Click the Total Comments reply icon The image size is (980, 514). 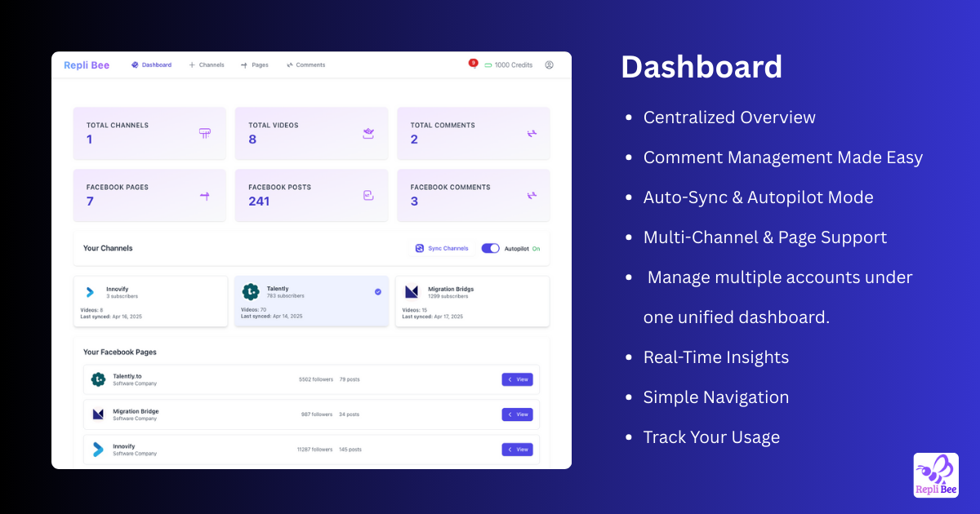tap(532, 132)
